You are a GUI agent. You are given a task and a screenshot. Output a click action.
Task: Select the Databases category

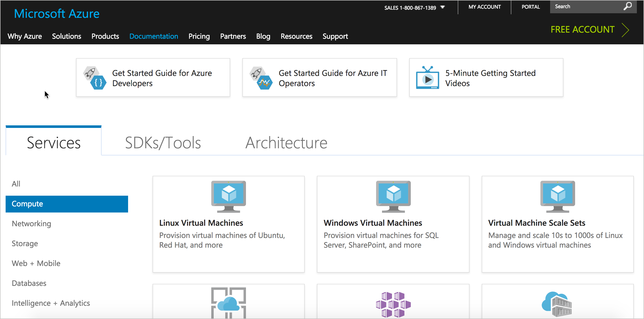coord(29,283)
